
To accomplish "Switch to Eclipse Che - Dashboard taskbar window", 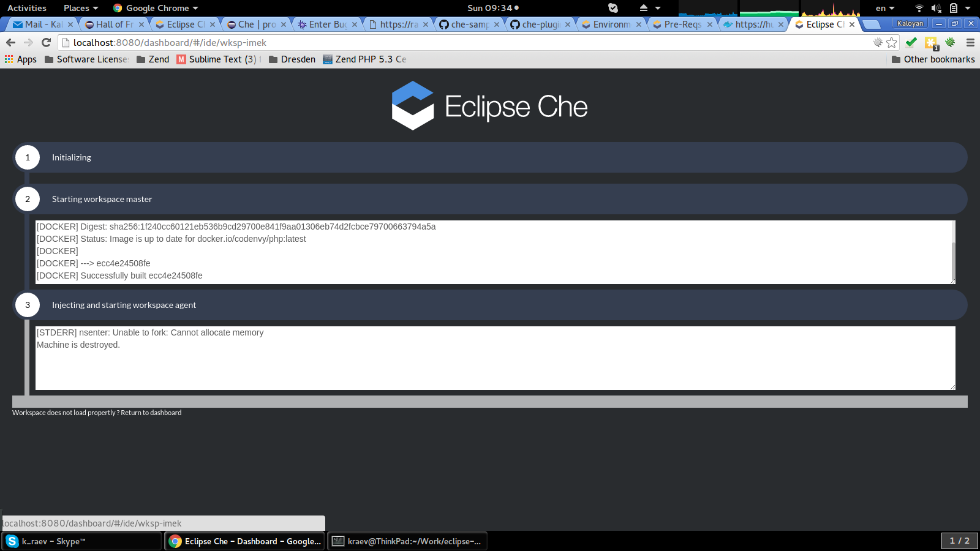I will 246,541.
